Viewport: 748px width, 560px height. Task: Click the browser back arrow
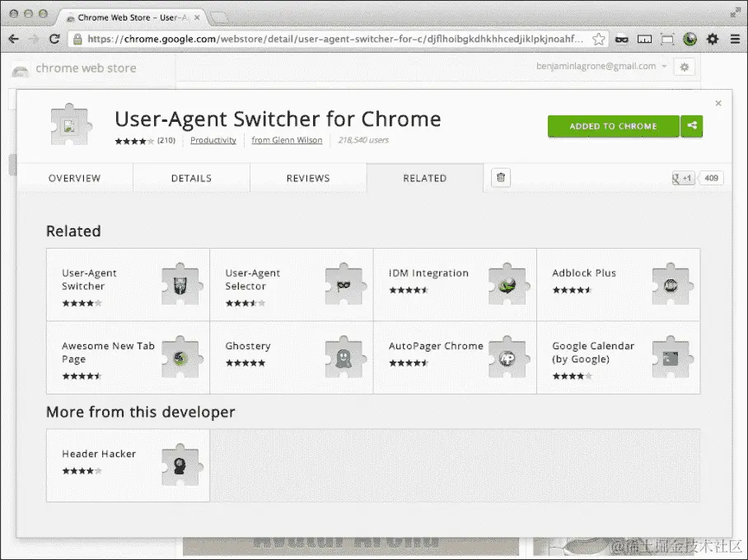point(13,39)
